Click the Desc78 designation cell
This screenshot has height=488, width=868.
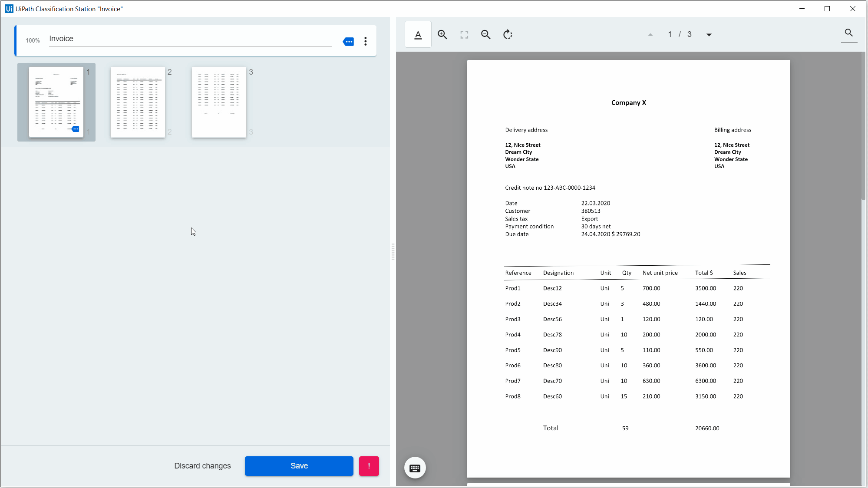(x=552, y=335)
